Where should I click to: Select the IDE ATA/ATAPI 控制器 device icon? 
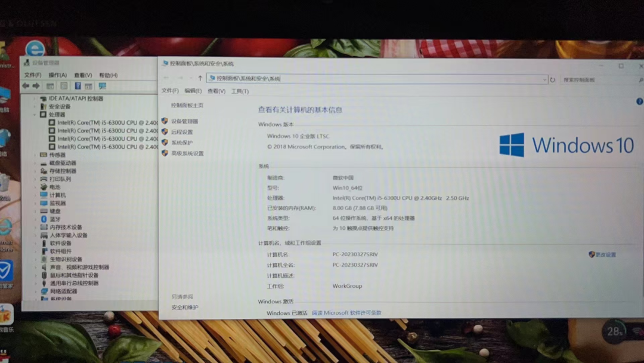(x=43, y=99)
